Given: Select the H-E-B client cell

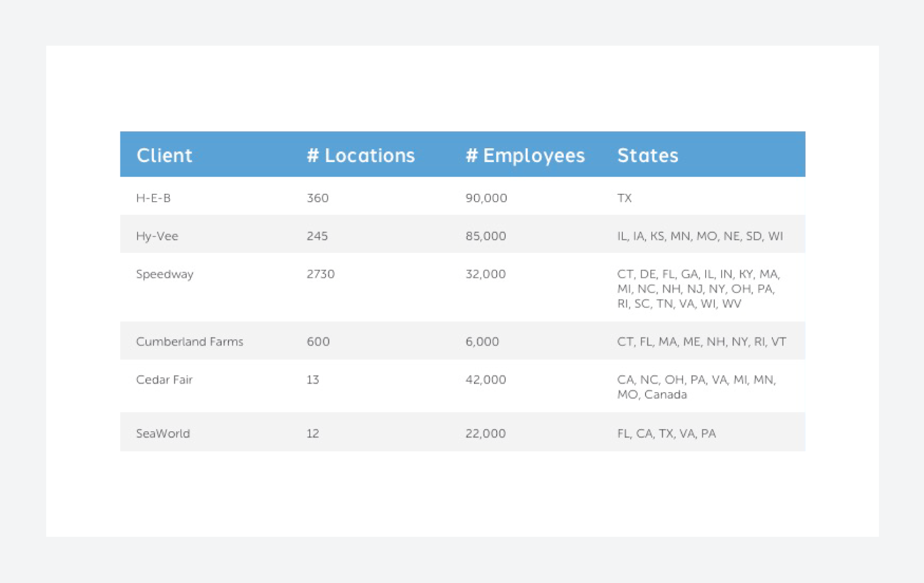Looking at the screenshot, I should tap(153, 198).
